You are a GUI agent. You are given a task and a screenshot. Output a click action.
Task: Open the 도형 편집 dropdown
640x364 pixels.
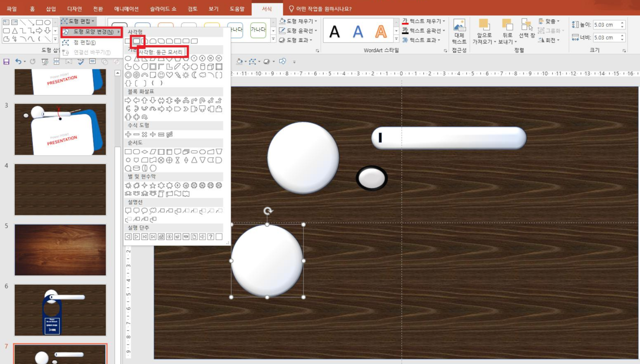coord(78,21)
